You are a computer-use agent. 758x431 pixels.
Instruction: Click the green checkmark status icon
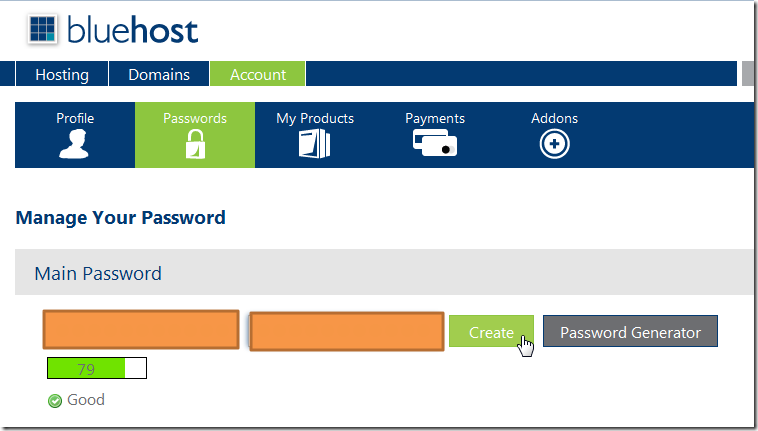click(x=55, y=401)
